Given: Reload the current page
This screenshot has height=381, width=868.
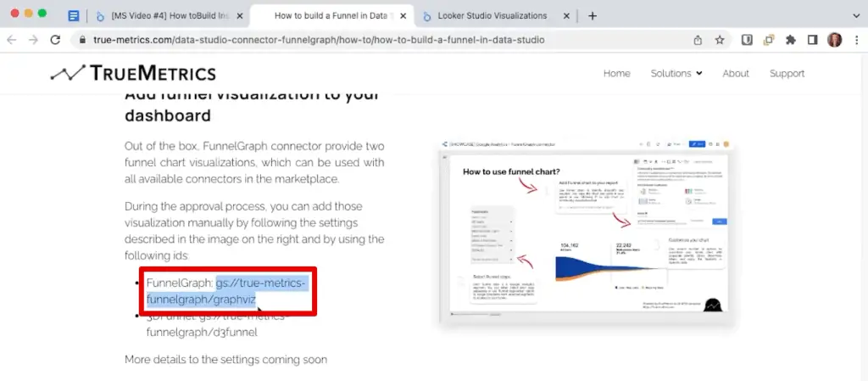Looking at the screenshot, I should pos(56,40).
